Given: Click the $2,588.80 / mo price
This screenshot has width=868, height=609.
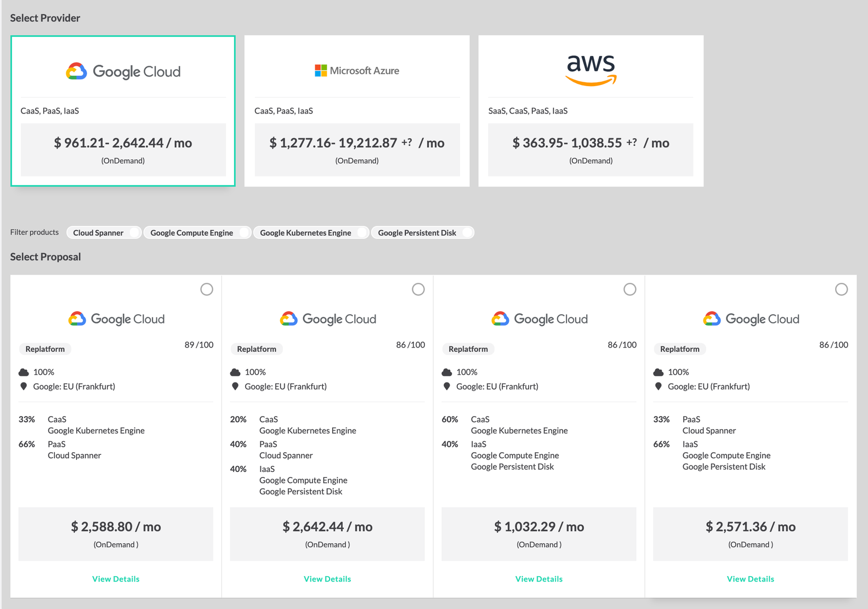Looking at the screenshot, I should click(x=116, y=527).
